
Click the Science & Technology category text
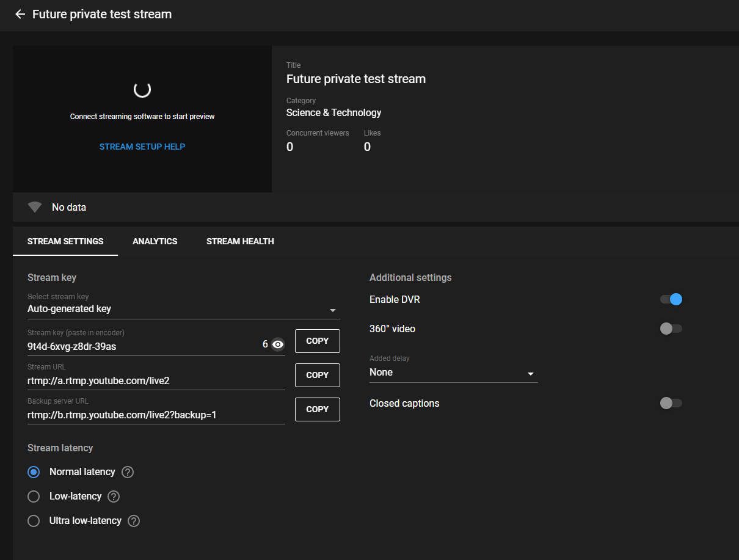(334, 112)
